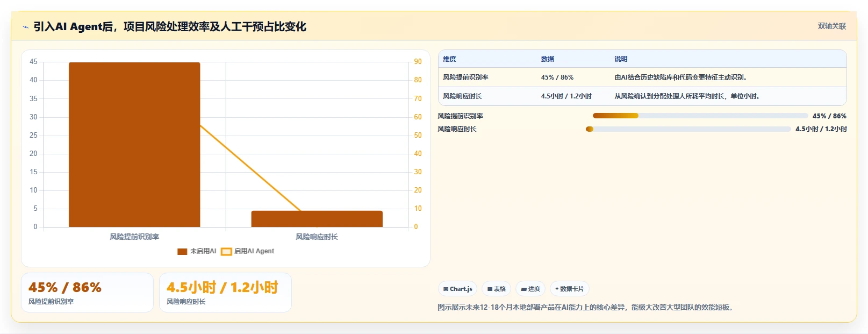The width and height of the screenshot is (868, 334).
Task: Click the description starting 从风险确认到分配处理人
Action: coord(688,96)
